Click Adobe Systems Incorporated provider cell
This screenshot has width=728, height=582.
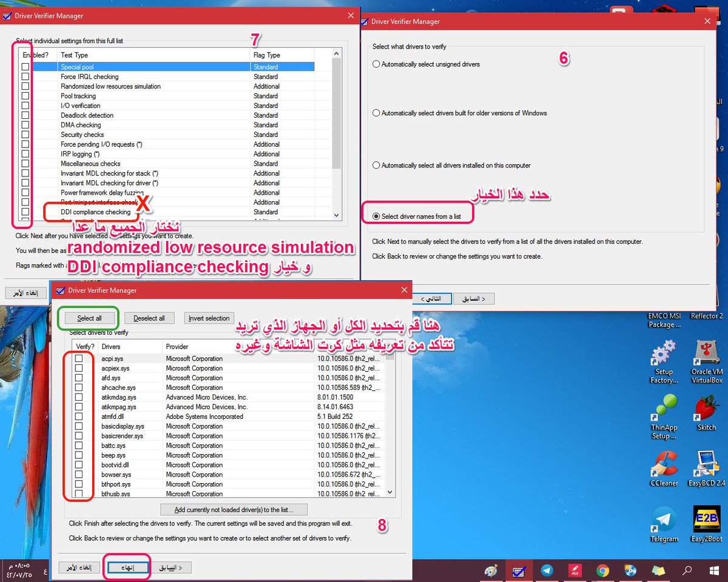tap(204, 416)
